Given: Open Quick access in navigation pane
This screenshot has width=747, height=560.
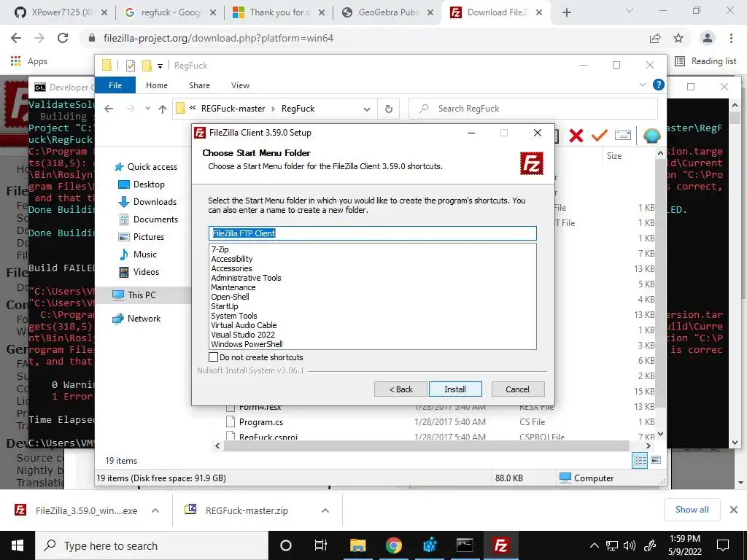Looking at the screenshot, I should click(x=146, y=167).
